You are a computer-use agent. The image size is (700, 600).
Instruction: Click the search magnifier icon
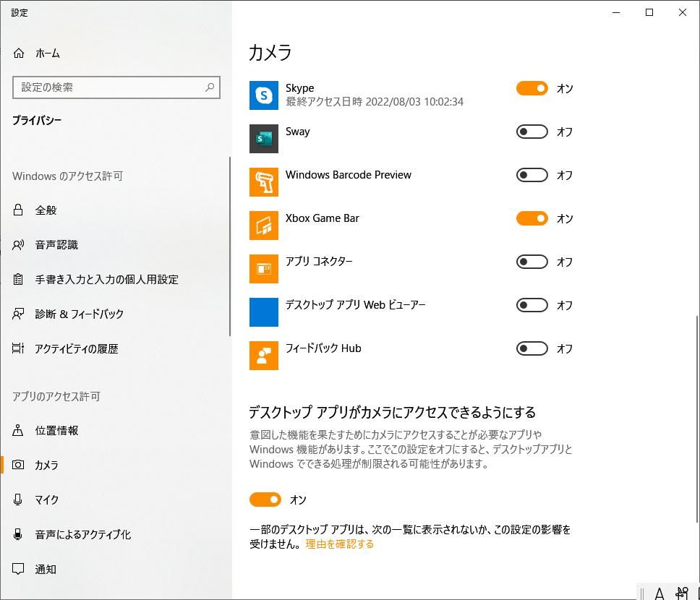[x=210, y=87]
